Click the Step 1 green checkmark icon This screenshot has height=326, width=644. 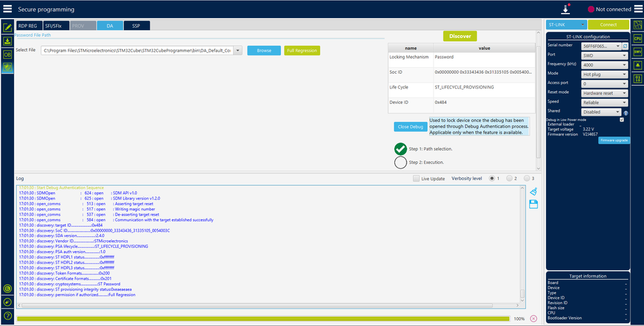click(401, 149)
